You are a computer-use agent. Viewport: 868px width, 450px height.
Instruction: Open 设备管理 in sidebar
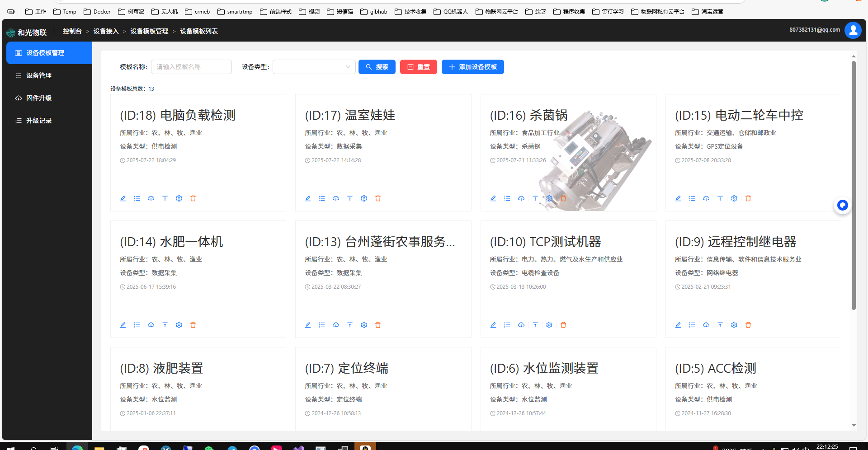[49, 75]
